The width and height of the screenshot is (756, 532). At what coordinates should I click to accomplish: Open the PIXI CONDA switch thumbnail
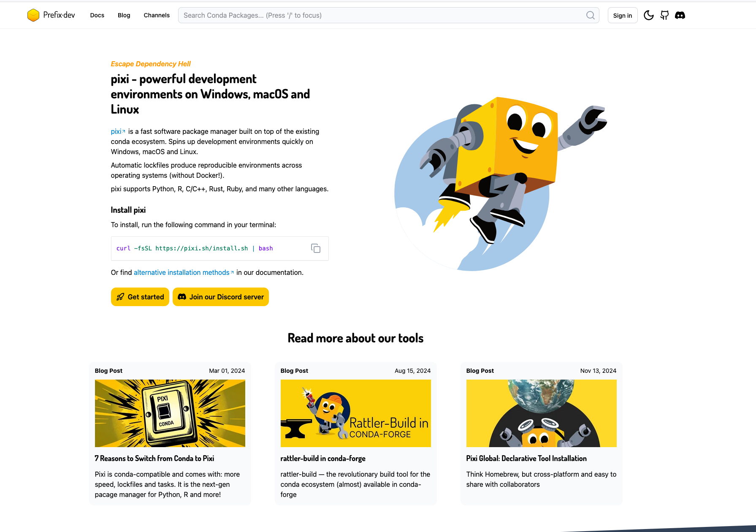170,413
